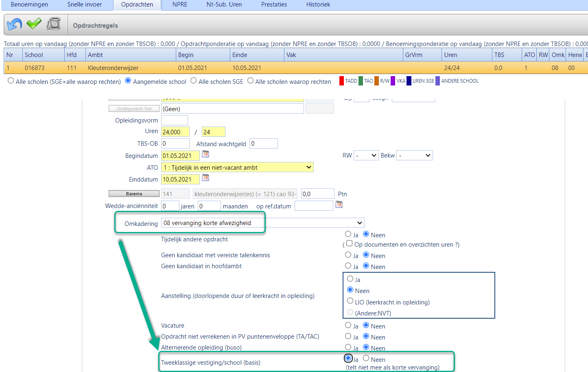Choose Ja for Vacature
588x372 pixels.
[348, 325]
